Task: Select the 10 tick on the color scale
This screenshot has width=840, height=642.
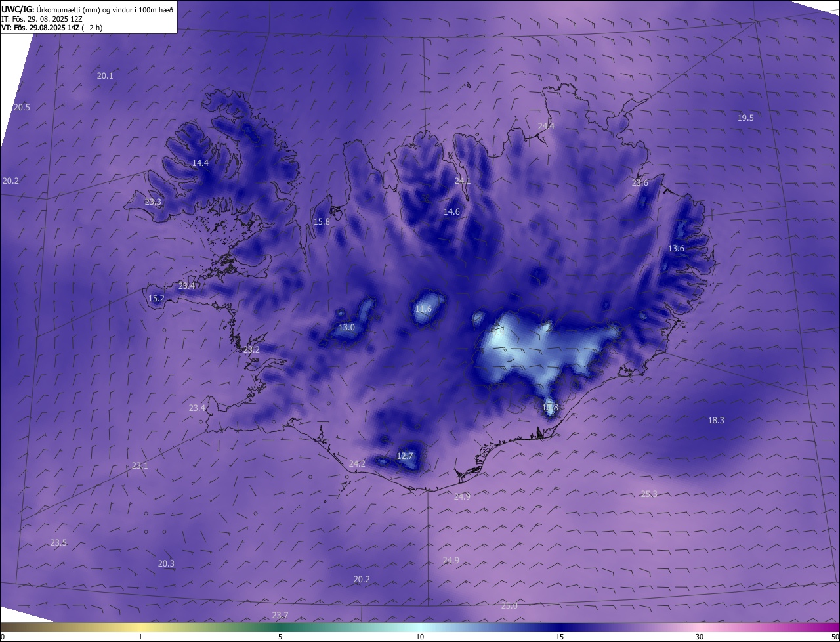Action: pos(420,637)
